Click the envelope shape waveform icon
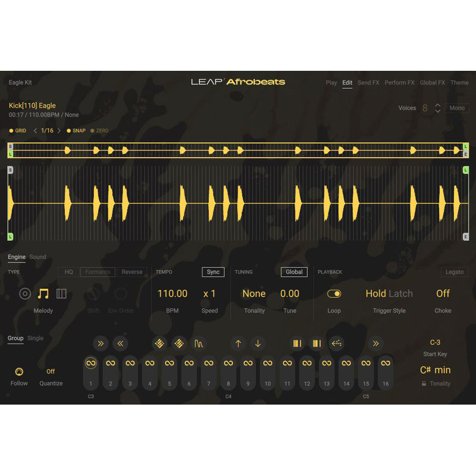 [199, 343]
